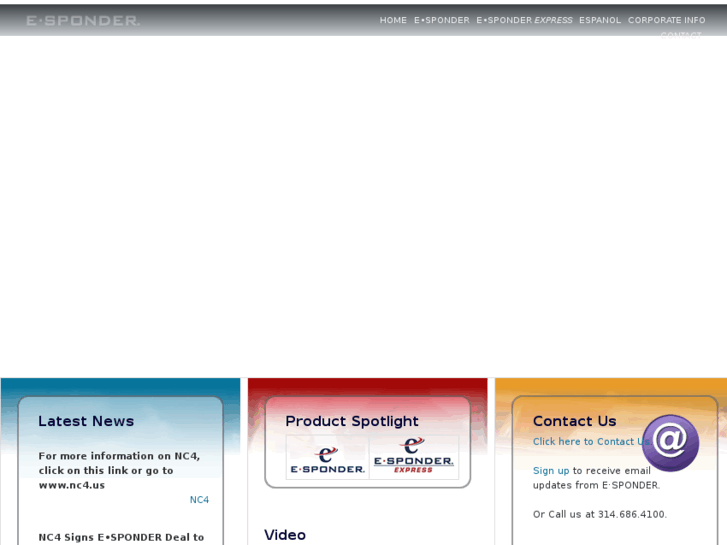The image size is (727, 545).
Task: Follow the NC4 link
Action: (199, 500)
